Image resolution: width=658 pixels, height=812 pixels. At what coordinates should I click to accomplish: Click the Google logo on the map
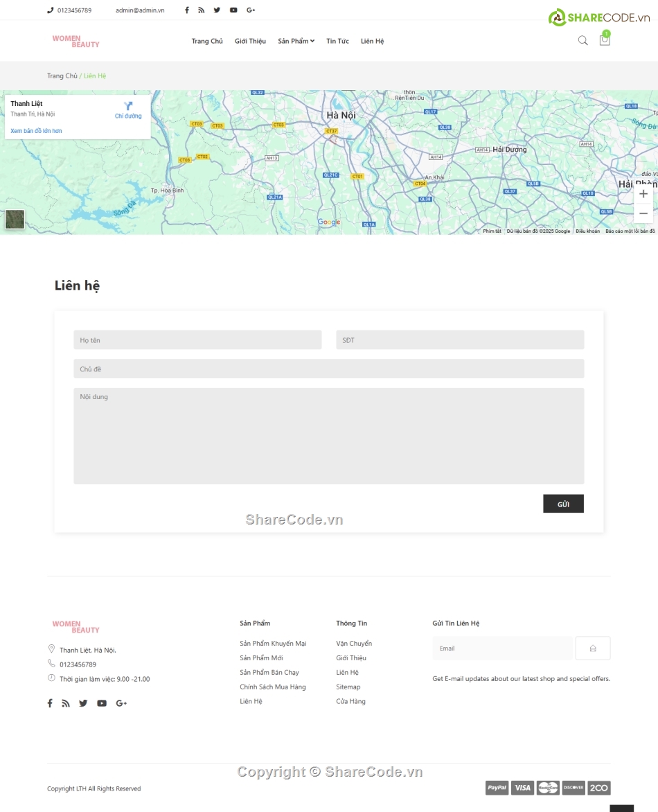click(329, 222)
